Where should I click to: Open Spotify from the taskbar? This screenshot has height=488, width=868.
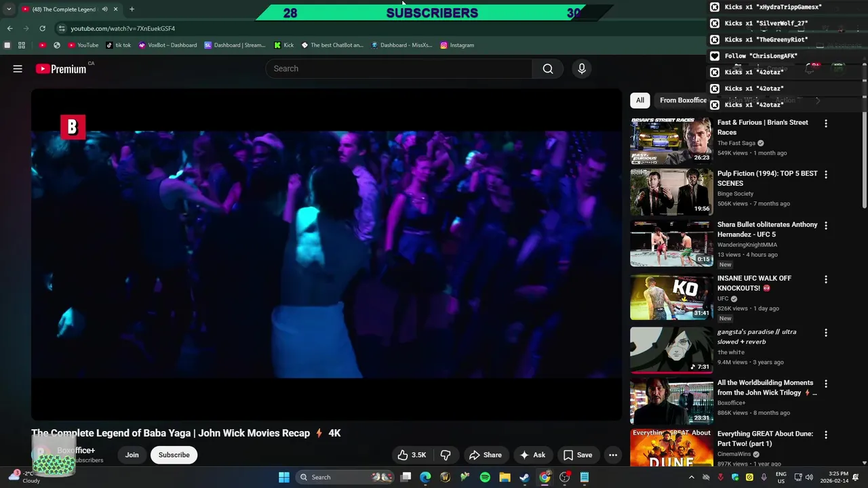coord(485,477)
